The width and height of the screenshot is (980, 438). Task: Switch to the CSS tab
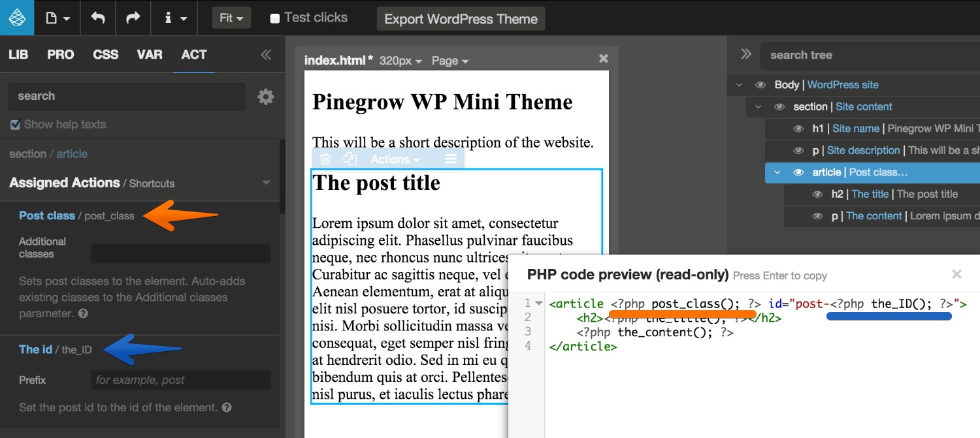(105, 55)
